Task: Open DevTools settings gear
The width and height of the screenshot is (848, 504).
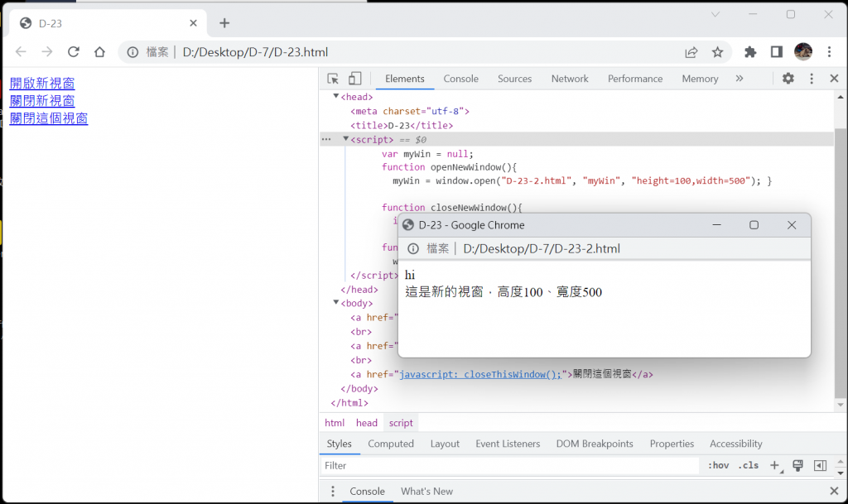Action: coord(788,79)
